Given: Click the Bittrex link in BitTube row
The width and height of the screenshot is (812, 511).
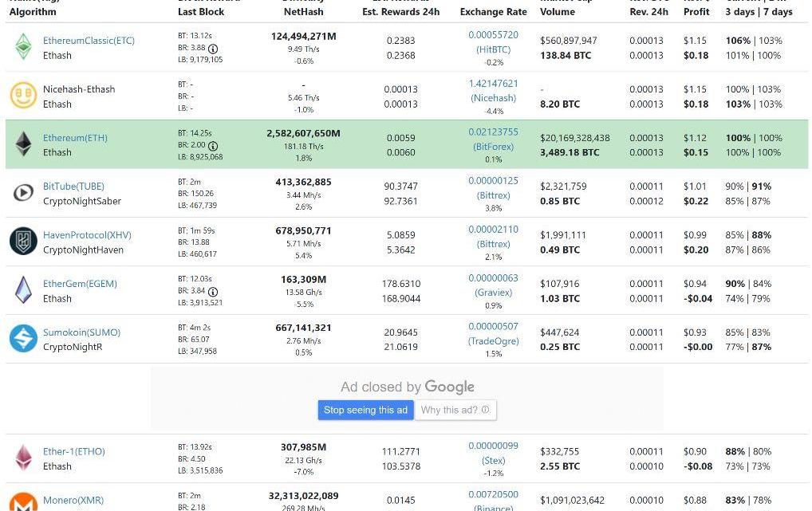Looking at the screenshot, I should click(x=493, y=195).
